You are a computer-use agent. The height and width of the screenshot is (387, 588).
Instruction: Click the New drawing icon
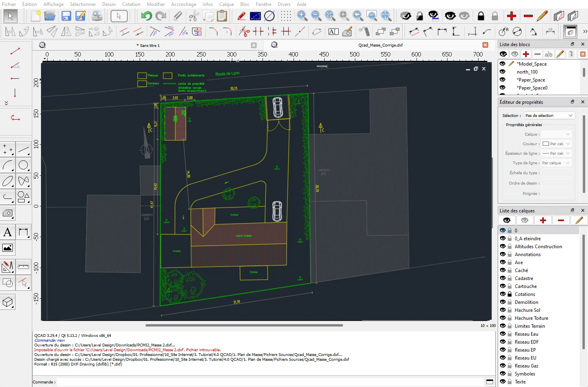click(x=35, y=16)
